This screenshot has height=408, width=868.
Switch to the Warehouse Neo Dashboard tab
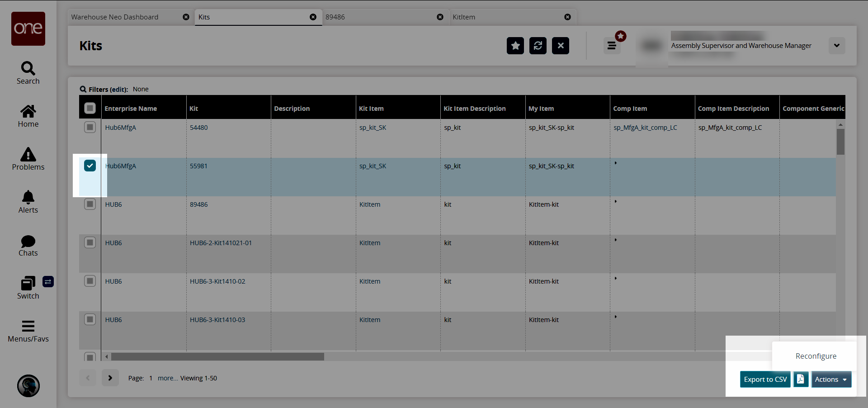pos(115,17)
